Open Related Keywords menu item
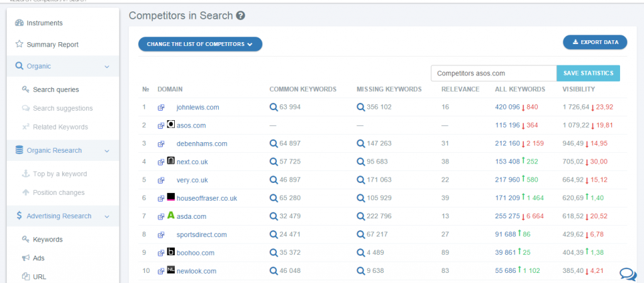Screen dimensions: 644x283 click(60, 127)
